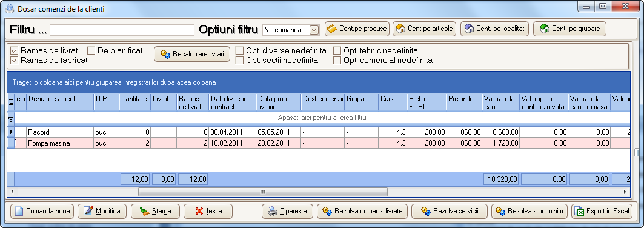Sort by Val. rap. la cant. rezolvata header
The image size is (644, 228).
[x=543, y=102]
